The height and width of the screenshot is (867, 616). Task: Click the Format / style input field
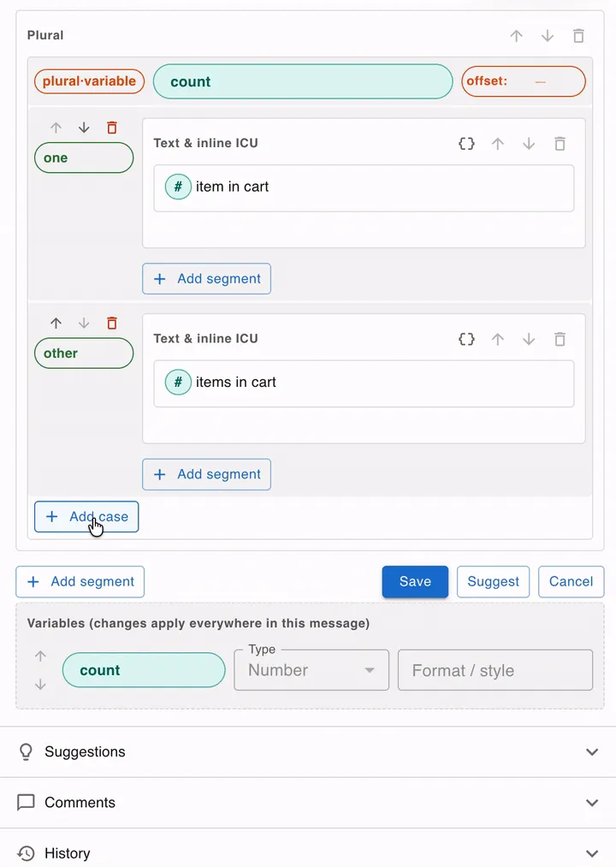495,670
